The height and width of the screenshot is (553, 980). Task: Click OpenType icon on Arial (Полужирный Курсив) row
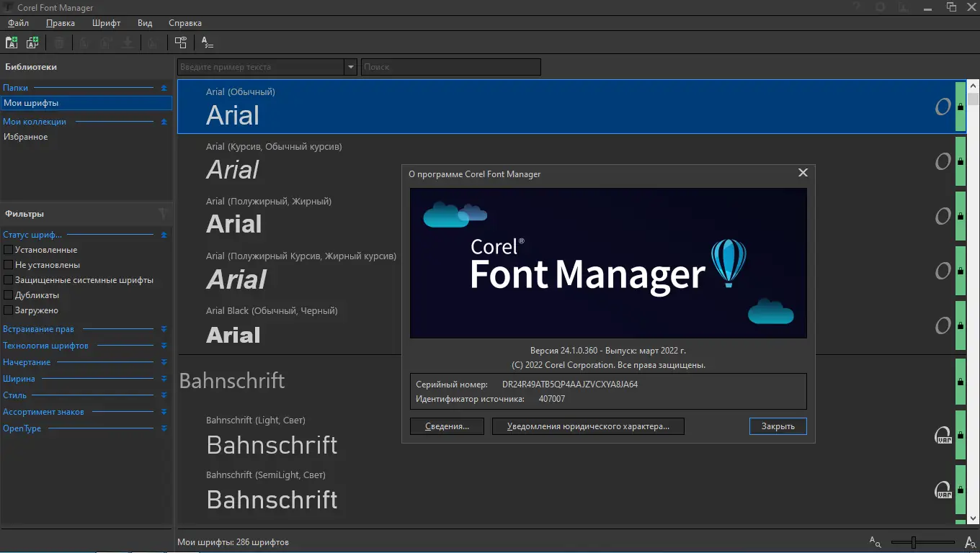point(943,271)
